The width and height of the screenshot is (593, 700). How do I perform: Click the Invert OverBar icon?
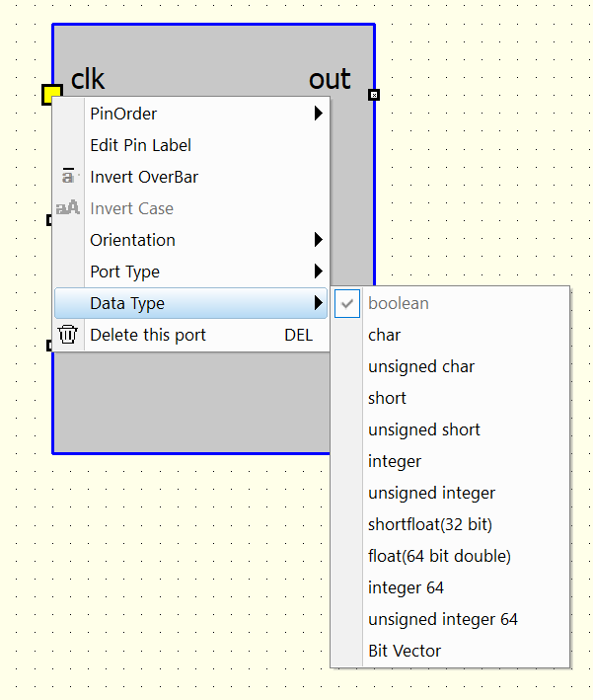tap(68, 177)
